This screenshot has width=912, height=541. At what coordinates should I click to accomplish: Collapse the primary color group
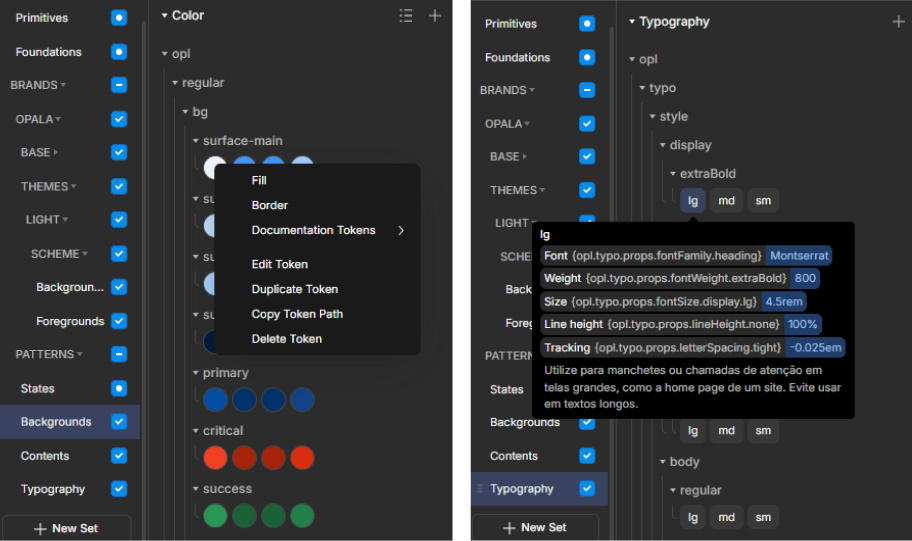(x=196, y=373)
